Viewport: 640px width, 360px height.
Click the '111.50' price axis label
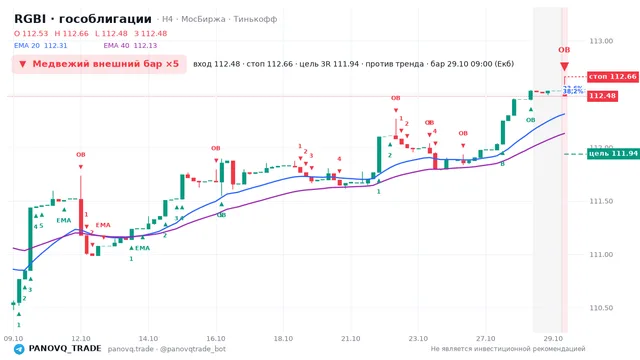tap(601, 201)
